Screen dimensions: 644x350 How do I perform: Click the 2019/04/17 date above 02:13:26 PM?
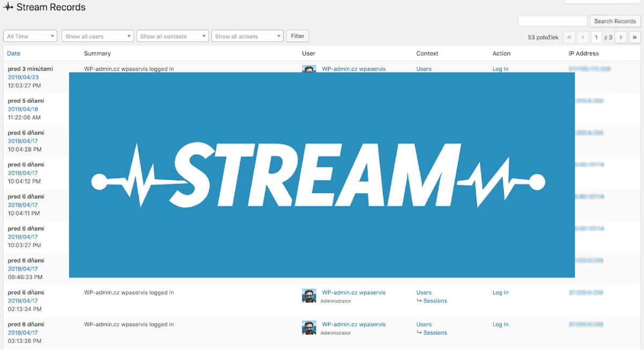(23, 333)
